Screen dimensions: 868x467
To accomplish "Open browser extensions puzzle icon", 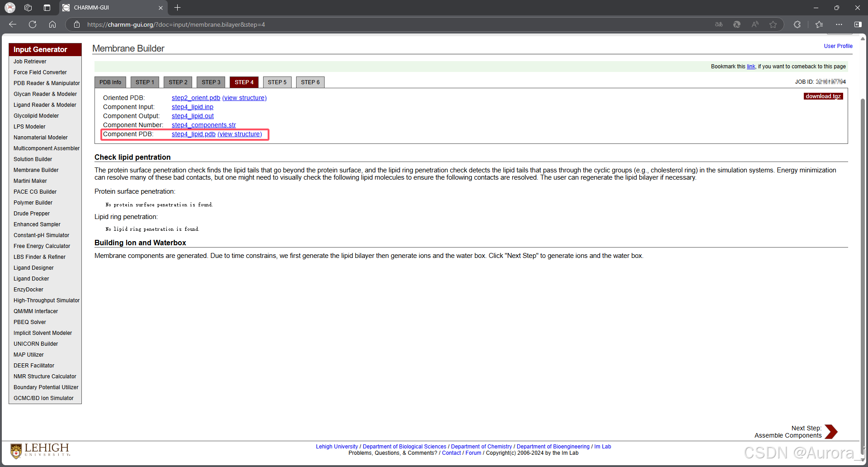I will [797, 24].
